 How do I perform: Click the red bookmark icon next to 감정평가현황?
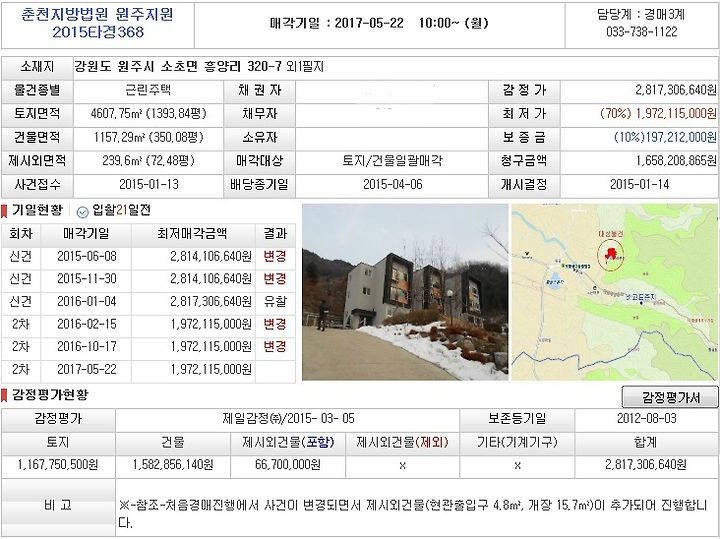[x=4, y=395]
